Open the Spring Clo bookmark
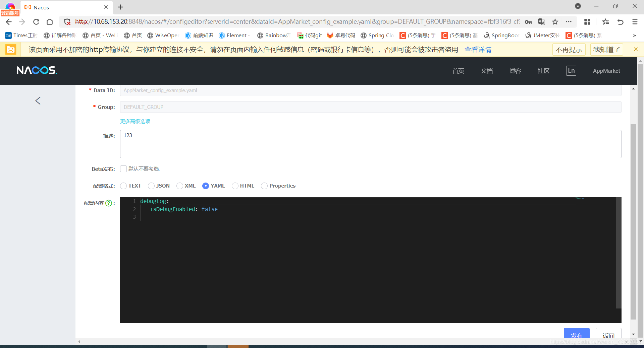Screen dimensions: 644x348 [377, 35]
